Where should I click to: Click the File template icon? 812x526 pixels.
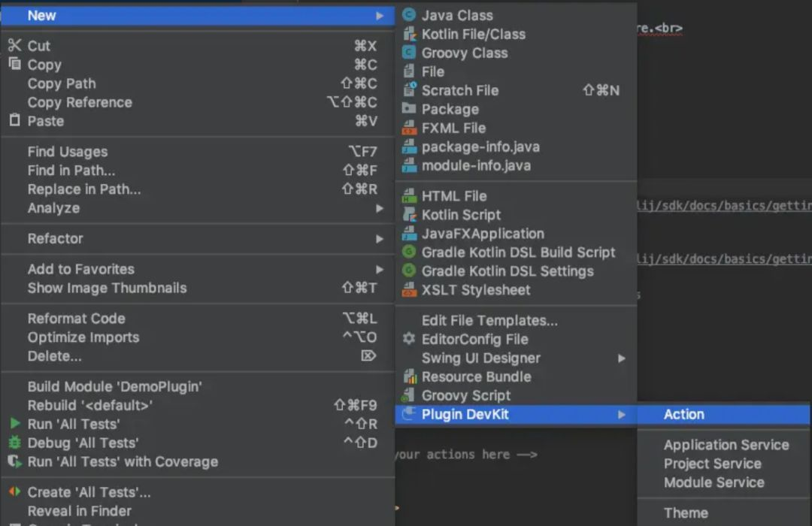coord(409,71)
